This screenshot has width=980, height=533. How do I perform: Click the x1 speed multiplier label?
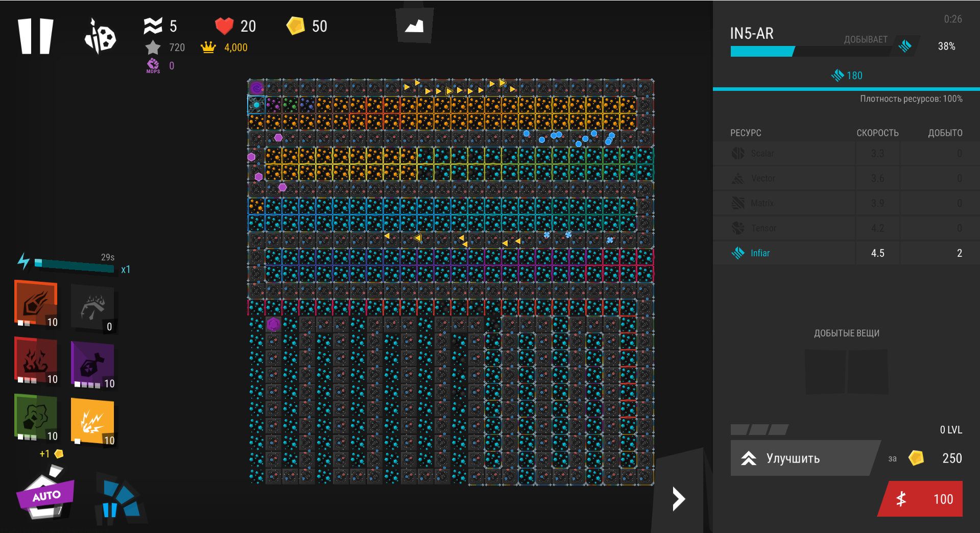[x=126, y=270]
